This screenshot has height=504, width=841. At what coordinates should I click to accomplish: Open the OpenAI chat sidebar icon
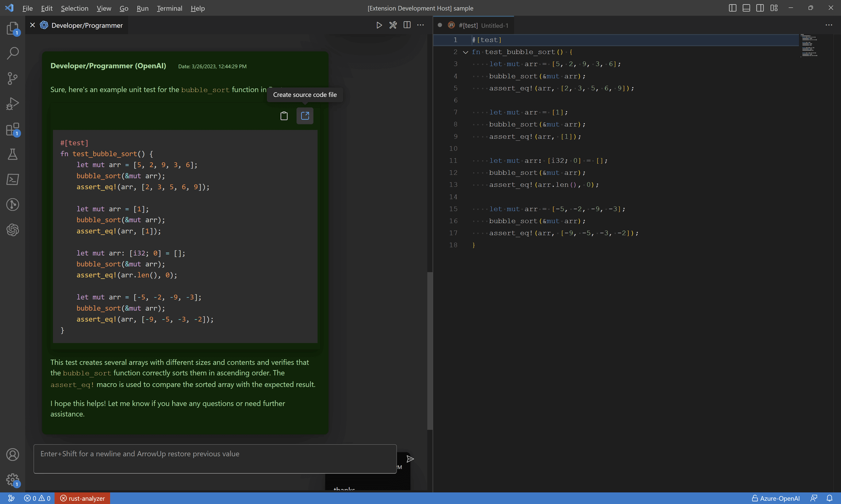[12, 230]
